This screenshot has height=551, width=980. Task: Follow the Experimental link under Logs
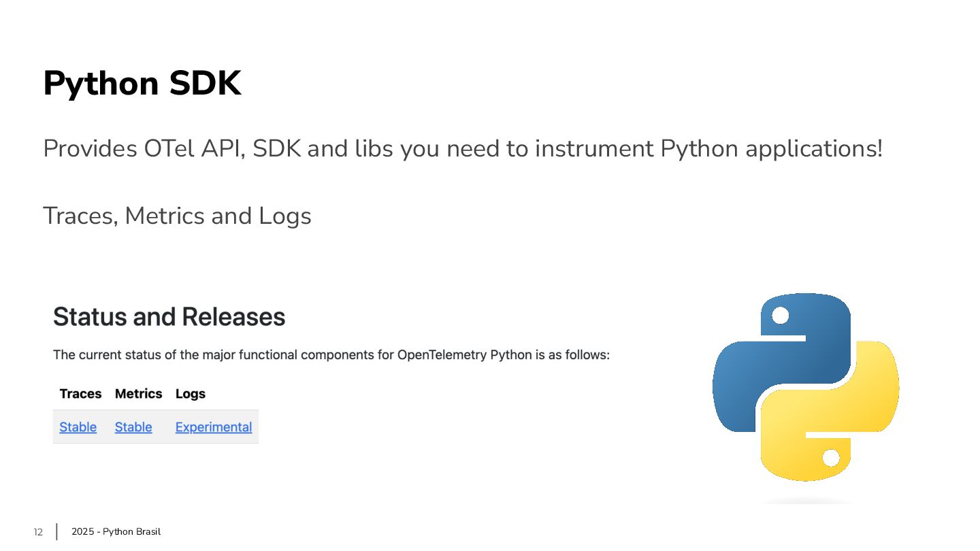tap(214, 427)
